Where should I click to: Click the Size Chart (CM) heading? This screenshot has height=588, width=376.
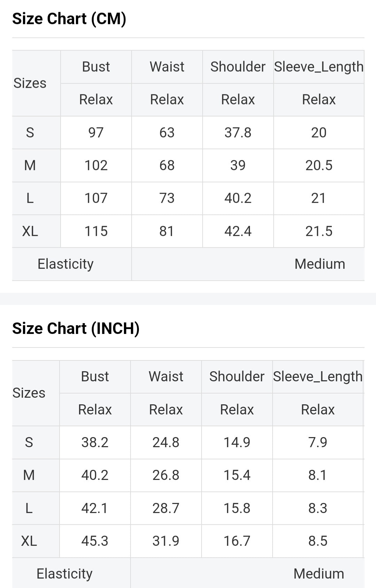click(x=69, y=19)
